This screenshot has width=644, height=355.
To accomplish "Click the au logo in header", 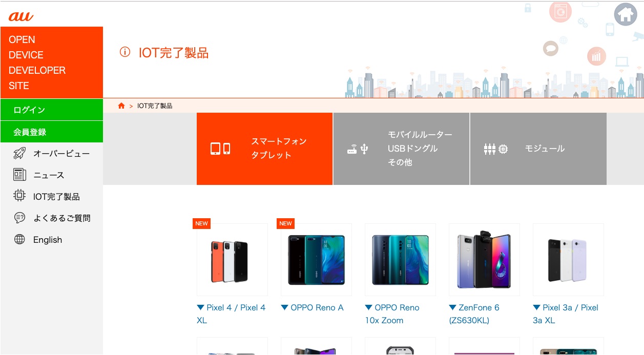I will tap(21, 16).
